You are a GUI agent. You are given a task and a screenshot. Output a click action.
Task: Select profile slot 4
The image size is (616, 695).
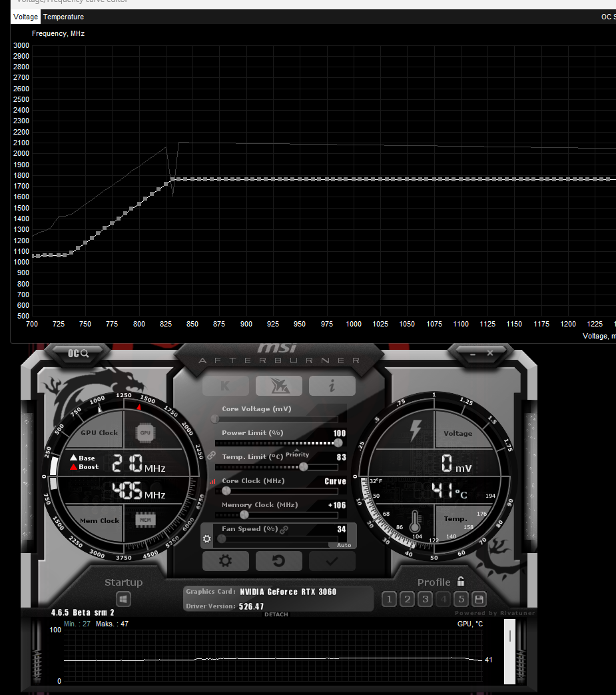pos(444,599)
